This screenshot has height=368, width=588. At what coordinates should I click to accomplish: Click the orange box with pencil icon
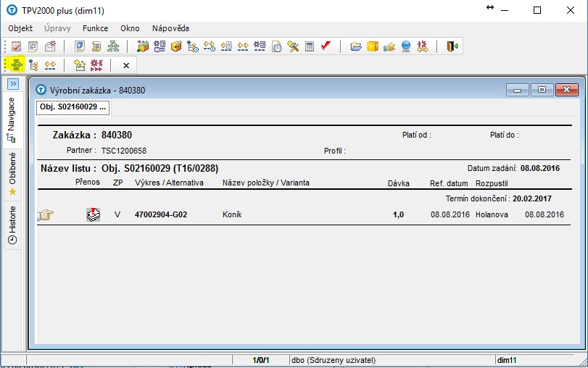pyautogui.click(x=176, y=46)
